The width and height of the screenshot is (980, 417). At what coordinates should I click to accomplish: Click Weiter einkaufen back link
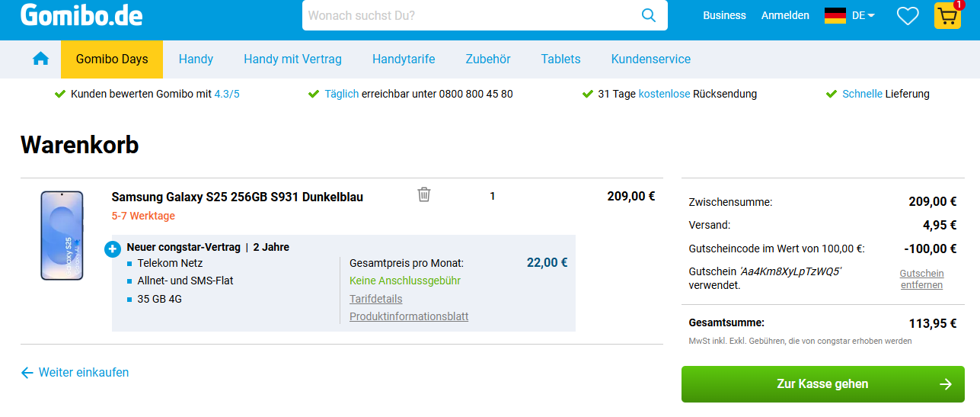[x=75, y=373]
